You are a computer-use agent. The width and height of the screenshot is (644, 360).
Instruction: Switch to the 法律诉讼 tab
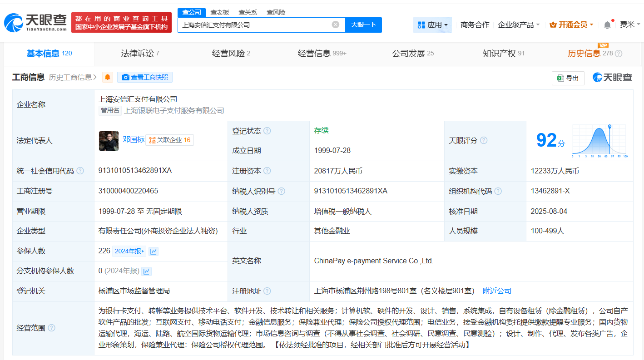tap(140, 54)
